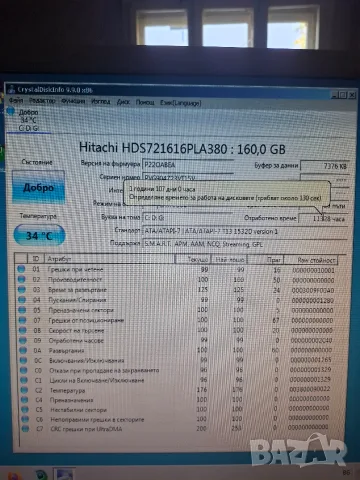Click the 34 °C temperature button
Screen dimensions: 360x480
pyautogui.click(x=39, y=236)
